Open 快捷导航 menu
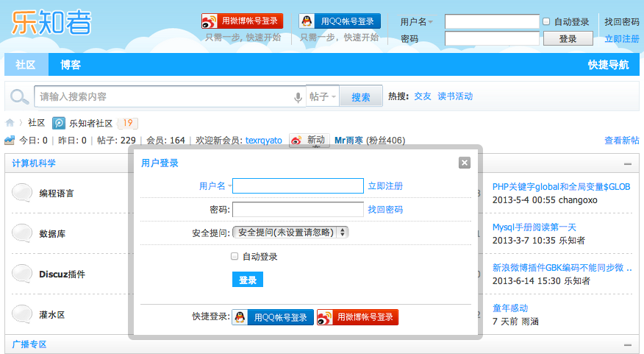 click(608, 65)
